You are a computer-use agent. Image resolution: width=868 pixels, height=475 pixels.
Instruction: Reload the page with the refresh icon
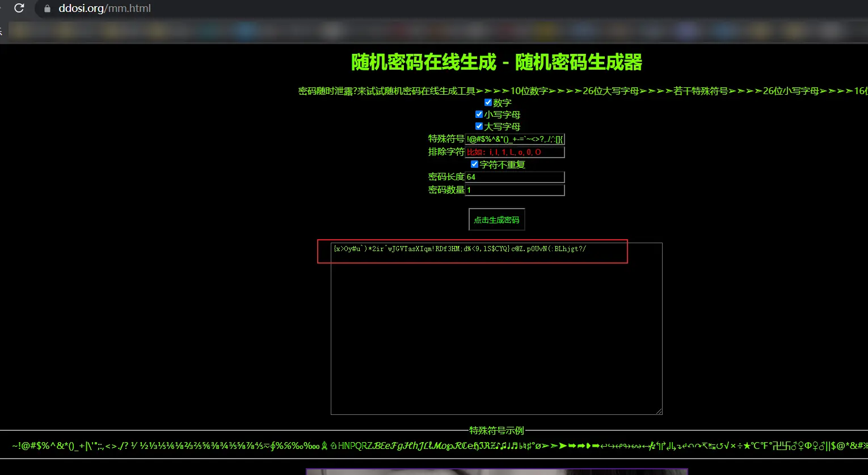click(19, 8)
